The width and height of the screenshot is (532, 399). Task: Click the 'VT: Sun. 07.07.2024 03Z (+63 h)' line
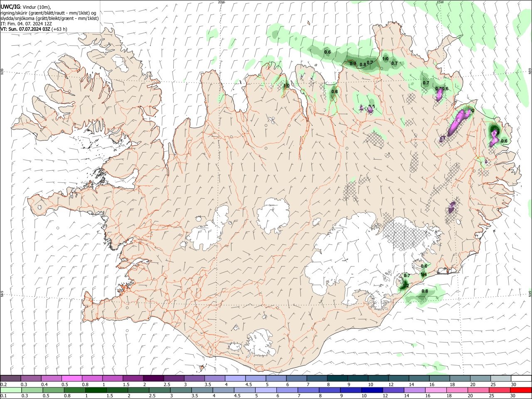[x=34, y=29]
